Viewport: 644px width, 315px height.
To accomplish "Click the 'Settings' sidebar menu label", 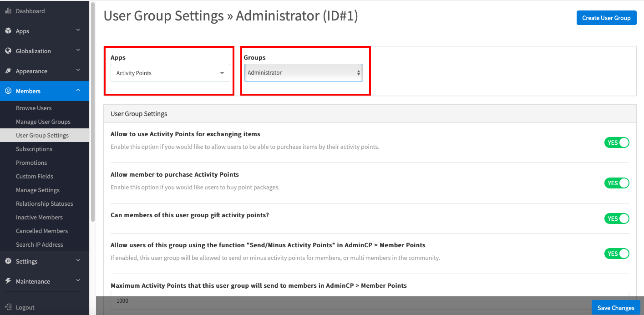I will [x=26, y=261].
